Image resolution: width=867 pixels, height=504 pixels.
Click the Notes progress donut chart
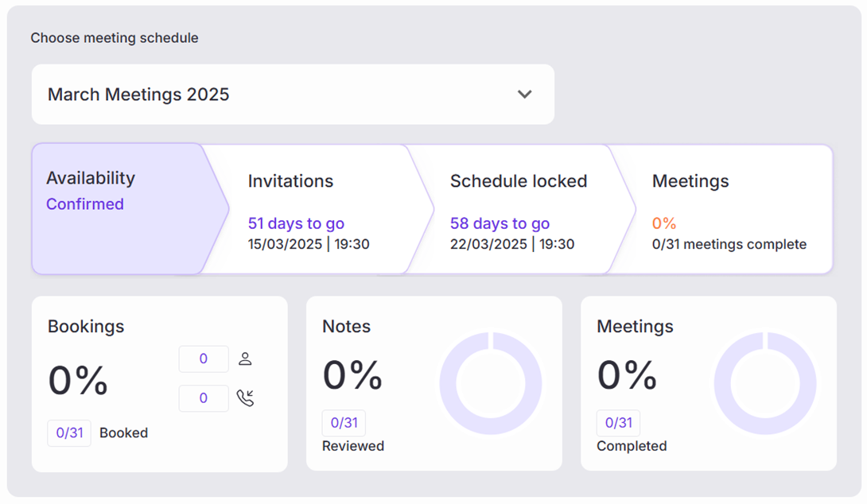click(491, 384)
